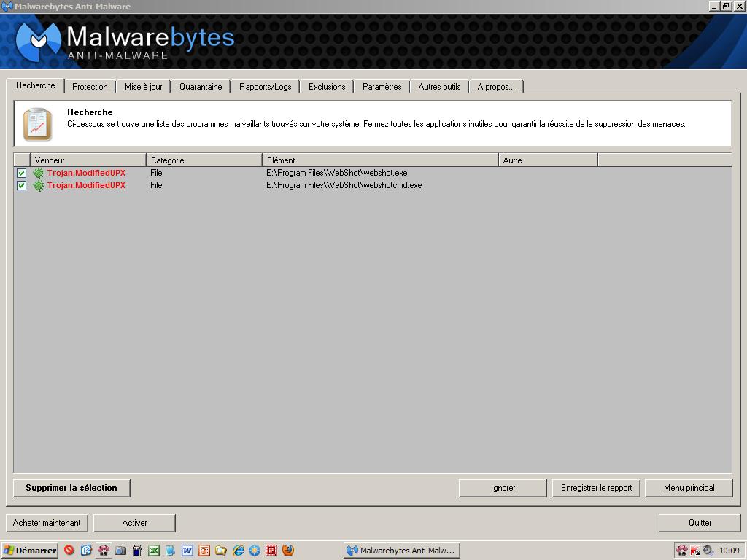The height and width of the screenshot is (560, 747).
Task: Uncheck the box for webshot.exe
Action: [x=21, y=173]
